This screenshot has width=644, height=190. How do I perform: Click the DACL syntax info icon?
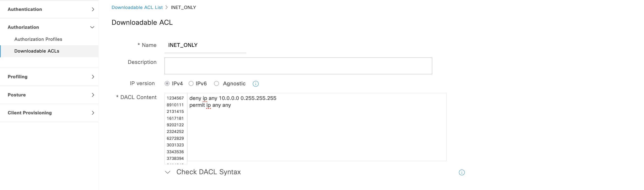click(x=462, y=173)
